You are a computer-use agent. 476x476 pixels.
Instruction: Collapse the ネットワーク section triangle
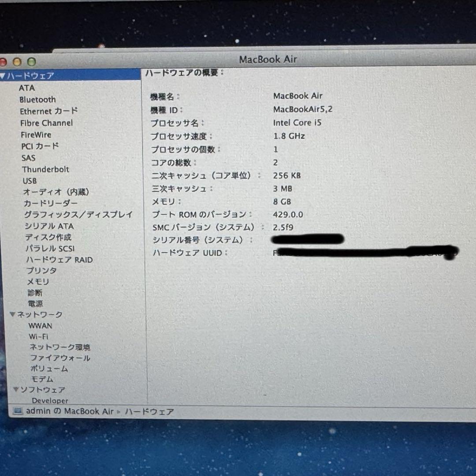(12, 314)
